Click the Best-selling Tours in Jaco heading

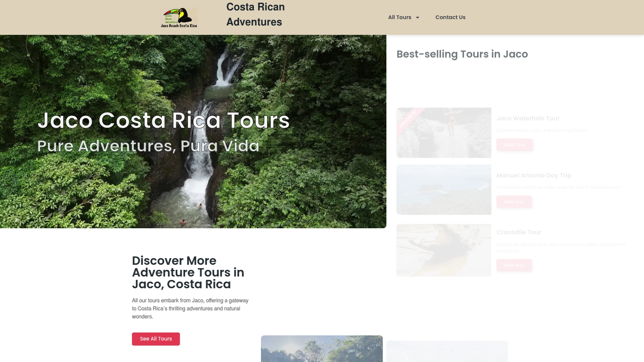point(462,54)
